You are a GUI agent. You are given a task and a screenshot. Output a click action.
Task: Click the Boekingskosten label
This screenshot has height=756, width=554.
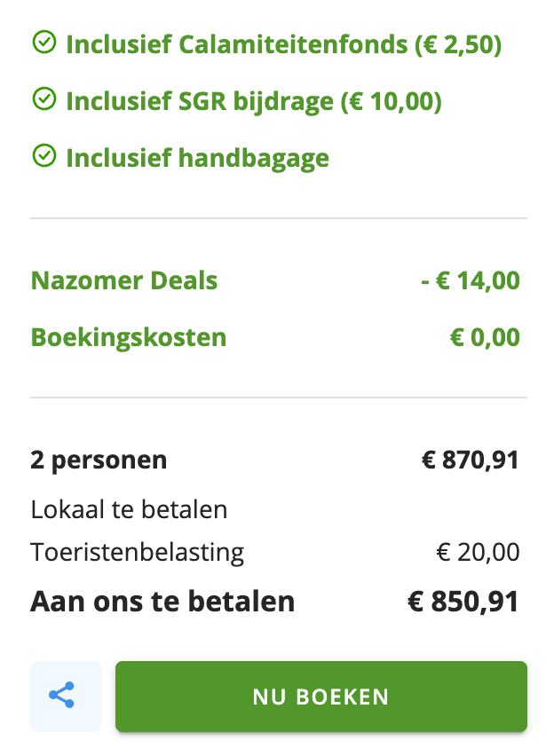point(128,337)
